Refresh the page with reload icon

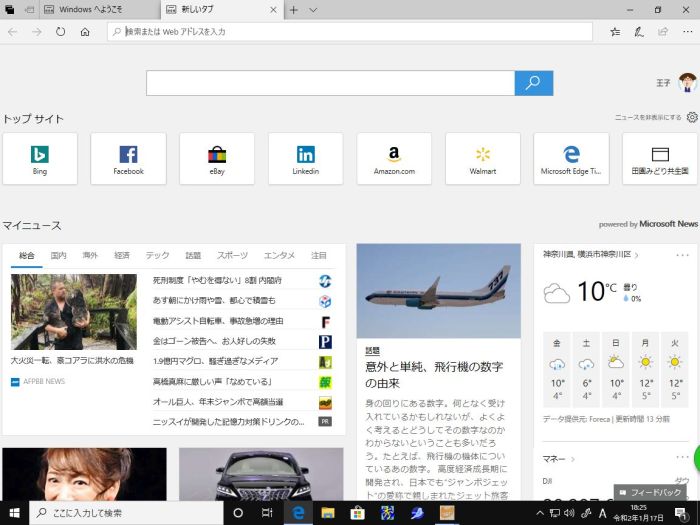coord(61,32)
